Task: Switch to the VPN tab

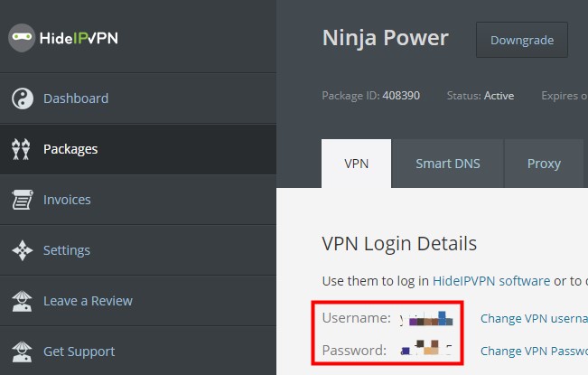Action: click(356, 164)
